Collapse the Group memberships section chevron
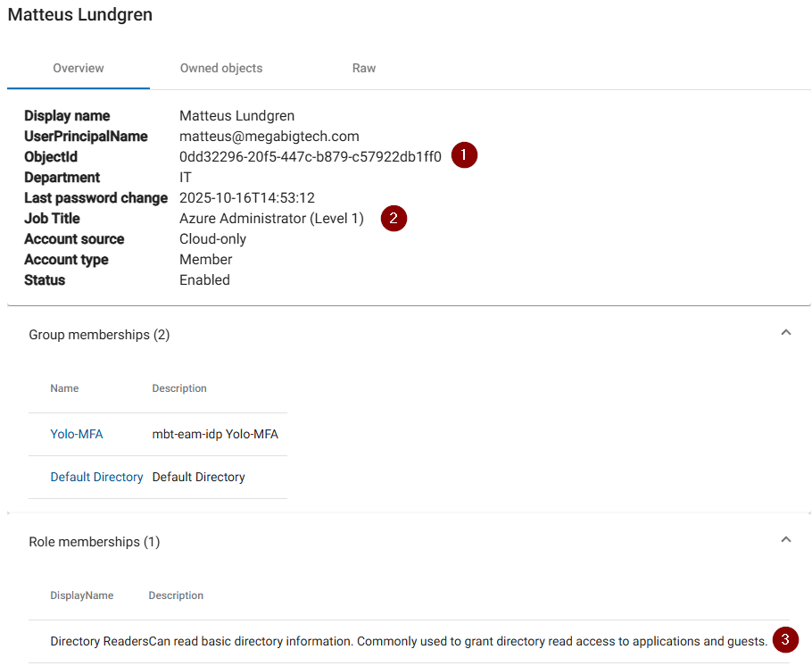Viewport: 812px width, 666px height. click(786, 333)
